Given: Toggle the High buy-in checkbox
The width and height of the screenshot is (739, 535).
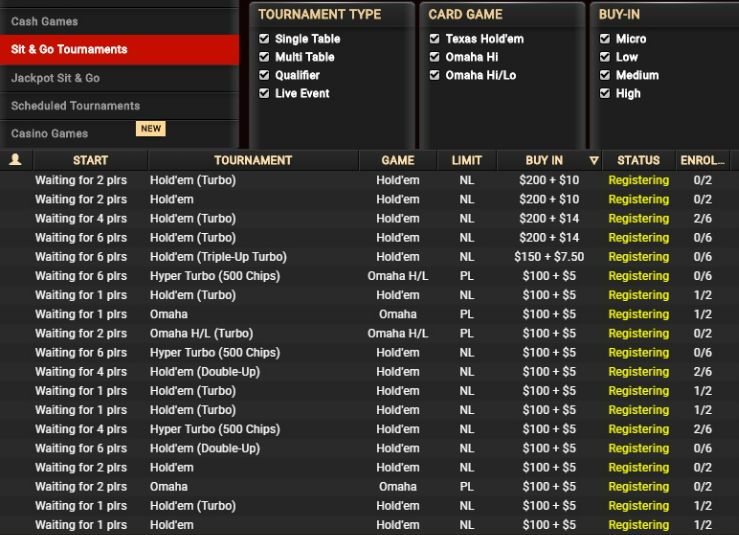Looking at the screenshot, I should point(605,93).
